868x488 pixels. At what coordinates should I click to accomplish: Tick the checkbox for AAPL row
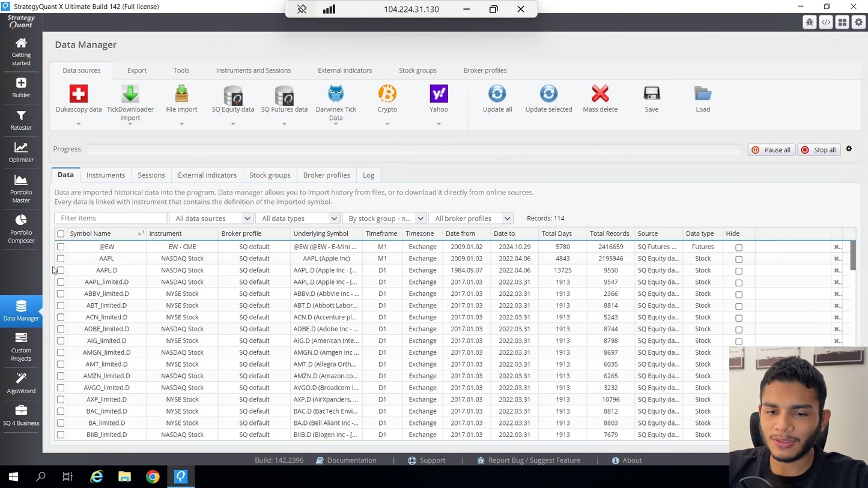coord(61,259)
